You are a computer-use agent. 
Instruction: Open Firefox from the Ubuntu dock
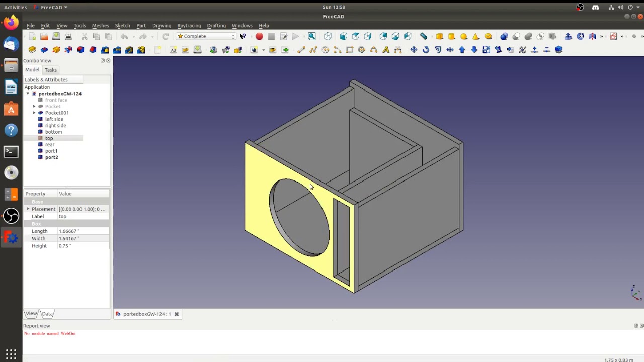click(11, 22)
